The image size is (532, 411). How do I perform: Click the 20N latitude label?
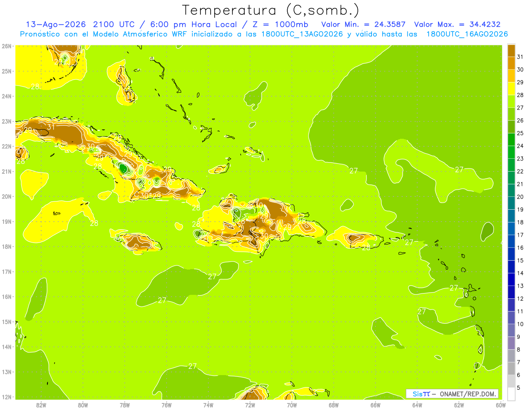[7, 196]
